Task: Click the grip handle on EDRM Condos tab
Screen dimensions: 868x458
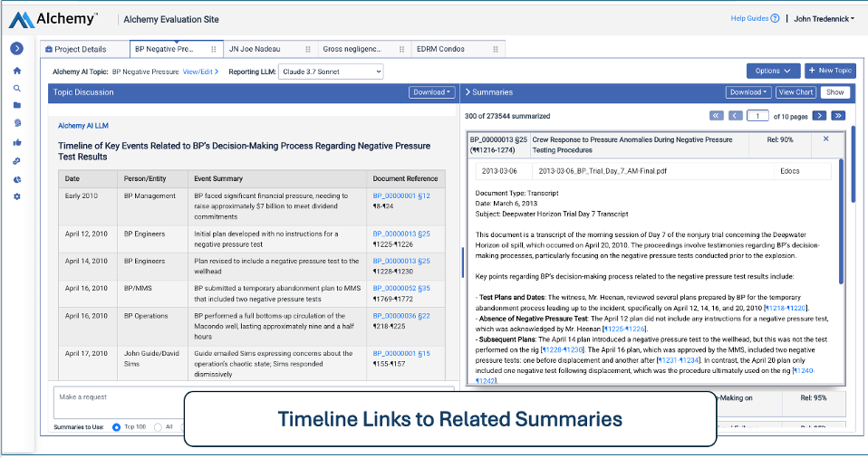Action: [x=496, y=49]
